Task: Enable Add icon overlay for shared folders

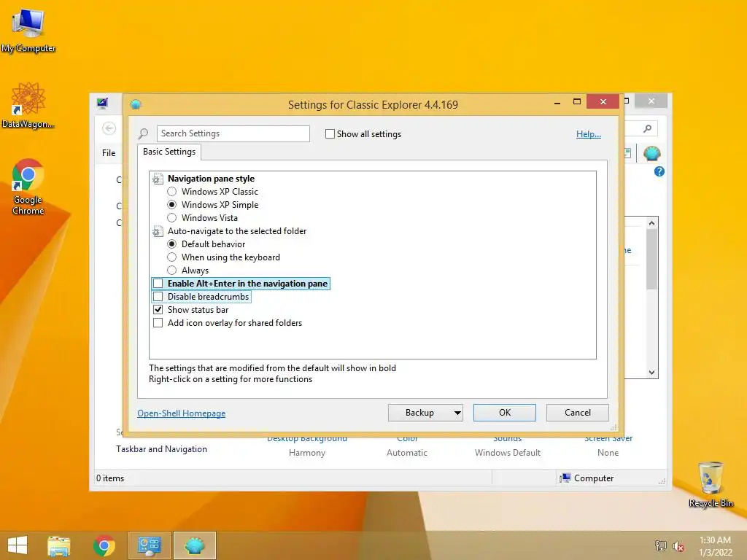Action: click(x=158, y=323)
